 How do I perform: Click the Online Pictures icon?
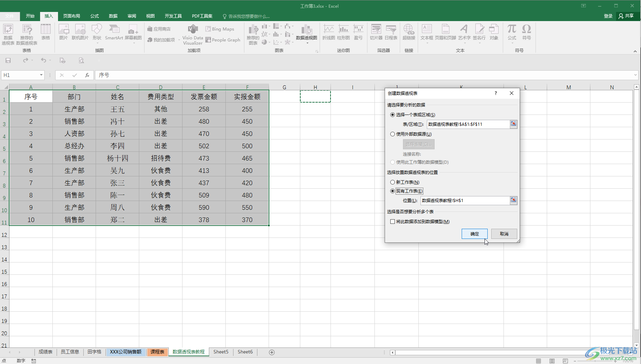80,32
